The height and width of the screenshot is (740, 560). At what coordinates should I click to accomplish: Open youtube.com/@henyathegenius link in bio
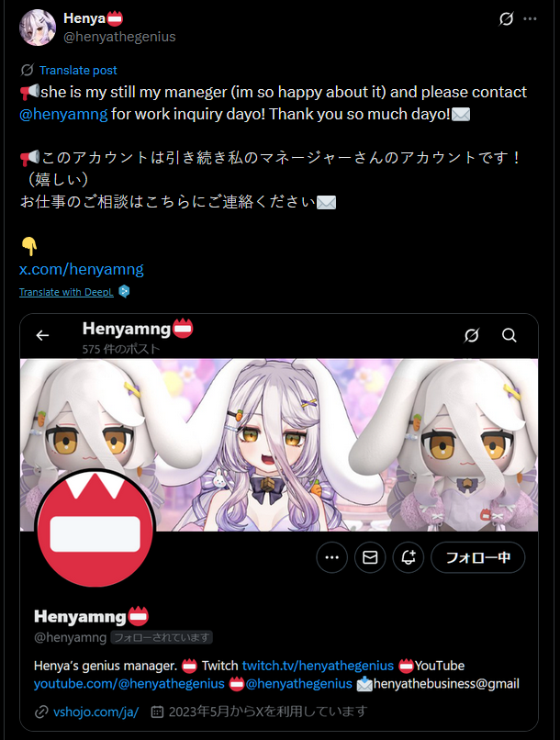coord(129,684)
